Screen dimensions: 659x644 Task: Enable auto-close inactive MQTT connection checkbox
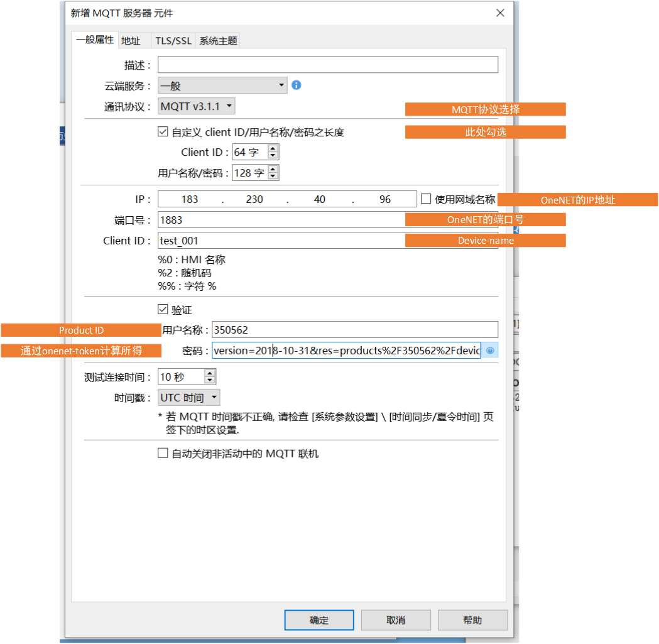click(x=163, y=453)
